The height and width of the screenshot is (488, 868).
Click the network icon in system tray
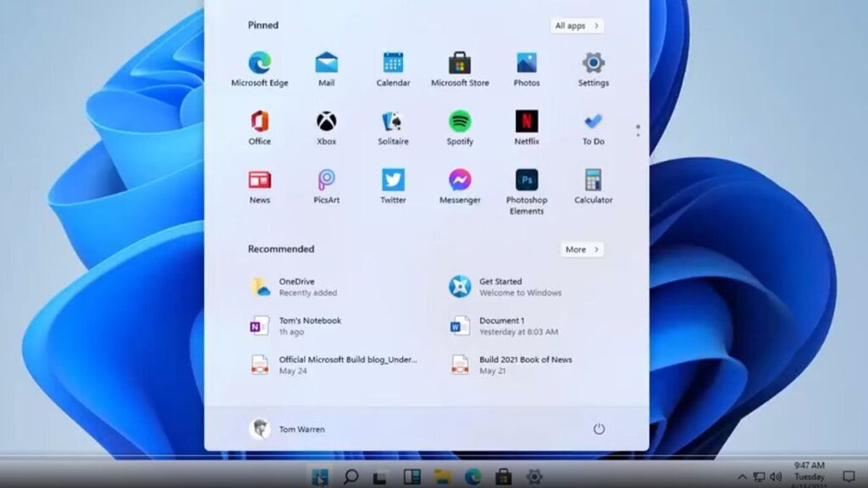click(x=759, y=477)
